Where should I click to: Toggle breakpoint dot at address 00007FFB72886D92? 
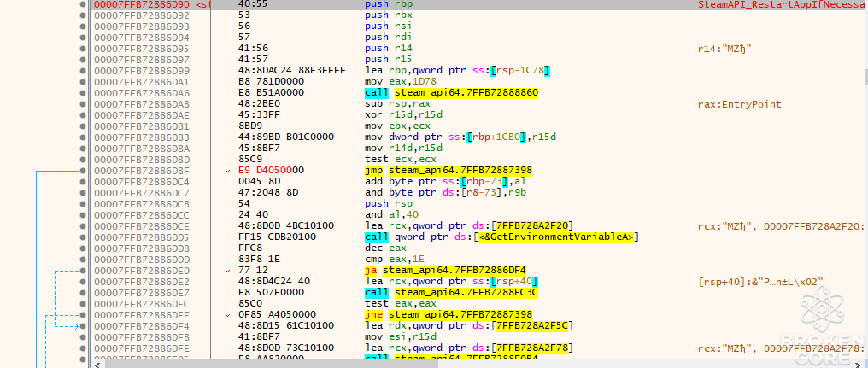(x=83, y=15)
